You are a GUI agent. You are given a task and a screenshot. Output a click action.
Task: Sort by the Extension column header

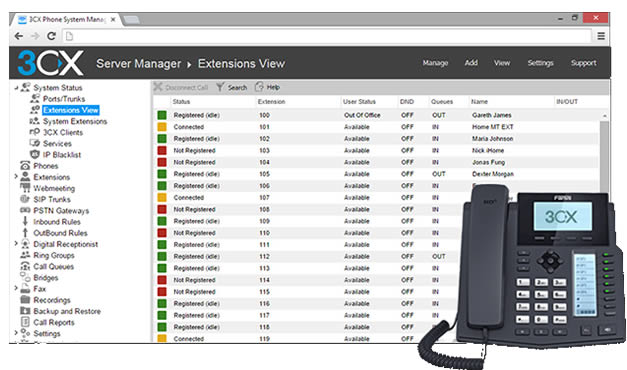point(272,102)
